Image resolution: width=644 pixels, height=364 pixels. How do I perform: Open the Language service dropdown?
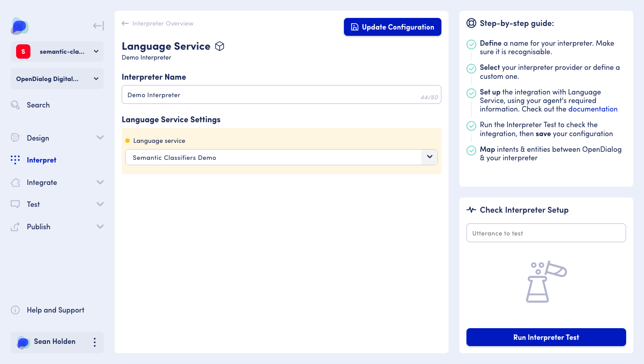pyautogui.click(x=428, y=157)
